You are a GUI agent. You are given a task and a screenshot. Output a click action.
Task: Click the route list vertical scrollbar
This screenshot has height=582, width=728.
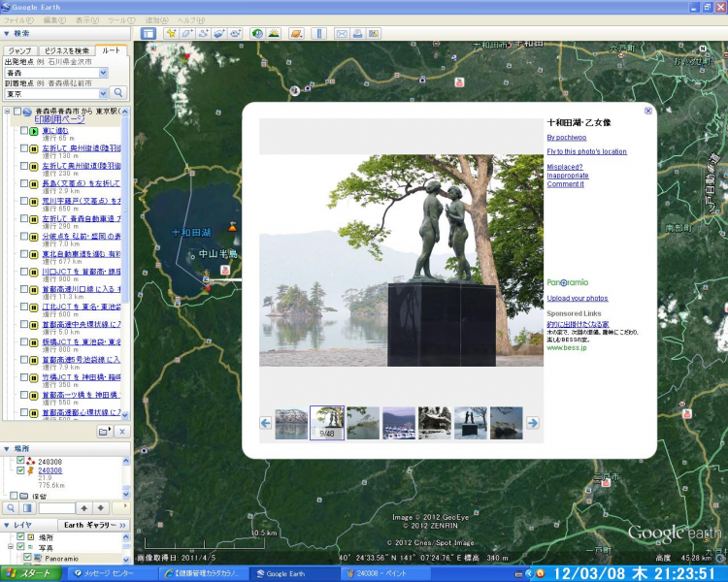[125, 264]
